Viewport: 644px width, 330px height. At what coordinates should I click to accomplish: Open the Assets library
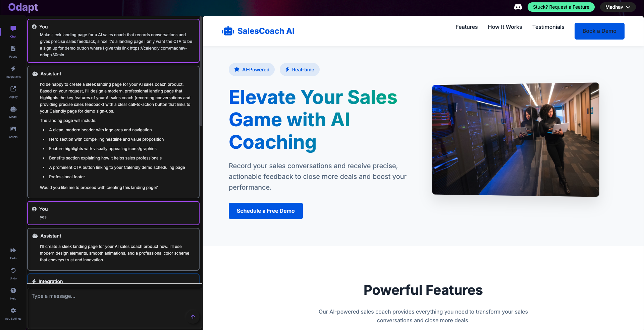[13, 131]
